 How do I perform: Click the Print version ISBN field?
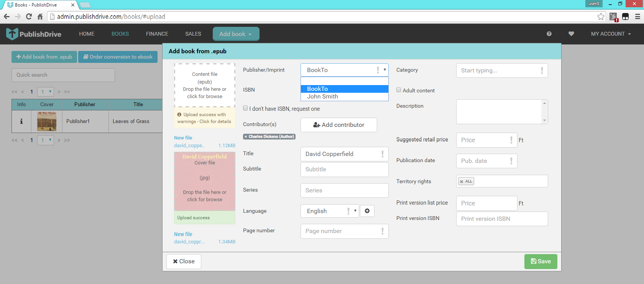pyautogui.click(x=502, y=219)
